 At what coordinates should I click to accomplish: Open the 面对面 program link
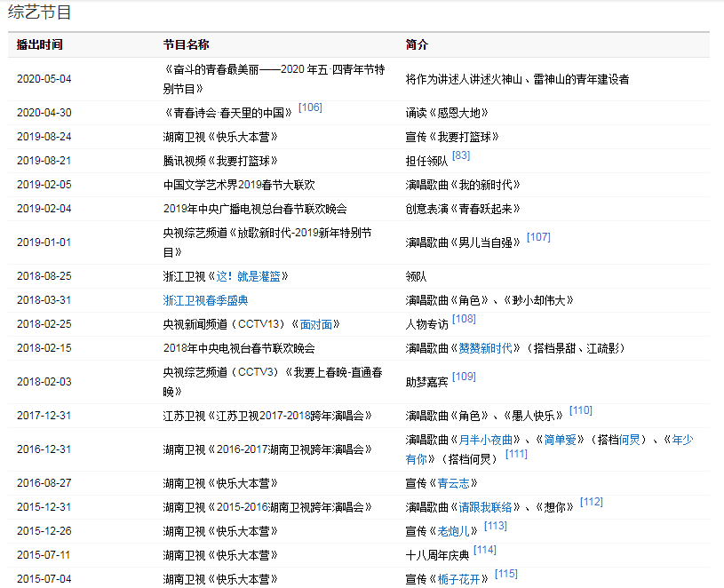coord(320,324)
